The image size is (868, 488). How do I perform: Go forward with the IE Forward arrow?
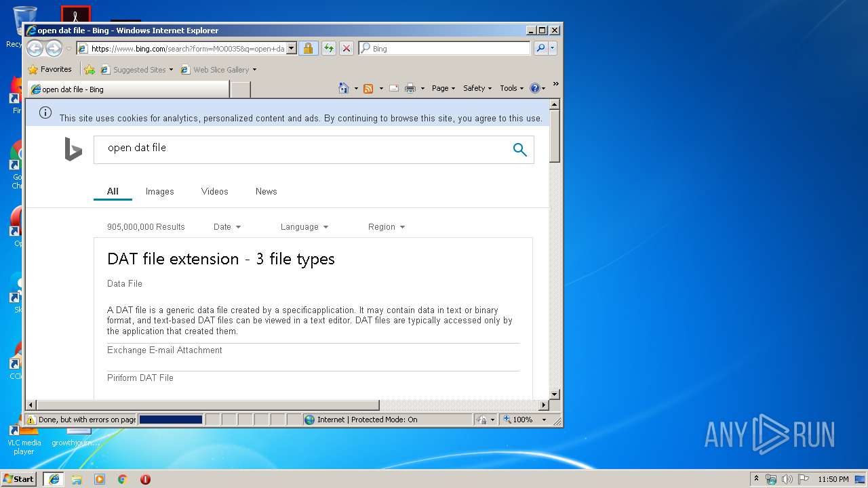(x=54, y=48)
